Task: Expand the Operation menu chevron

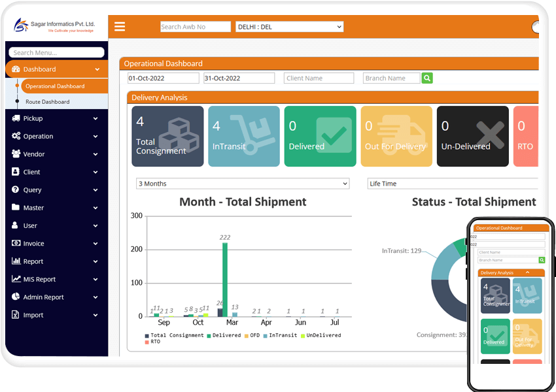Action: point(96,137)
